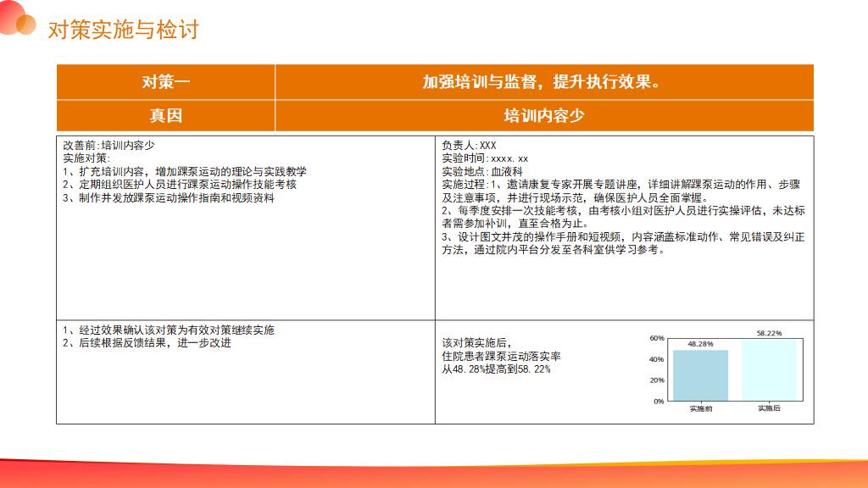Viewport: 868px width, 488px height.
Task: Click the 实施前 blue bar in chart
Action: (700, 375)
